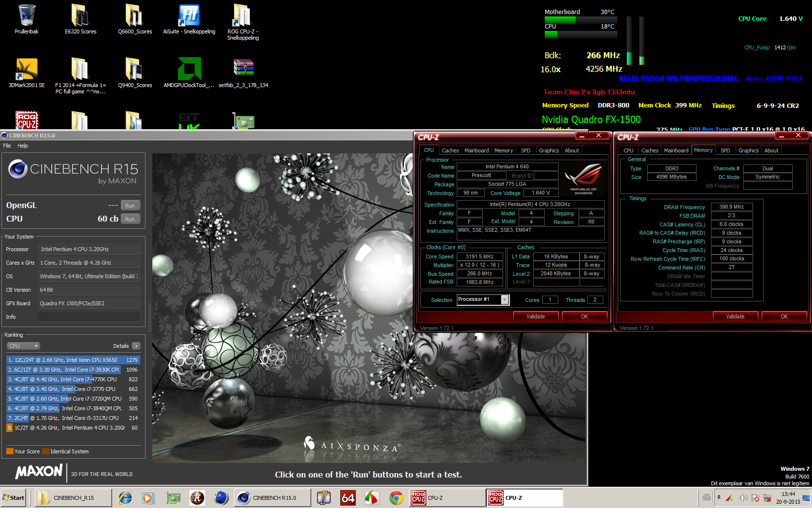Open the Q6600_Scores folder
The image size is (812, 508).
[135, 19]
